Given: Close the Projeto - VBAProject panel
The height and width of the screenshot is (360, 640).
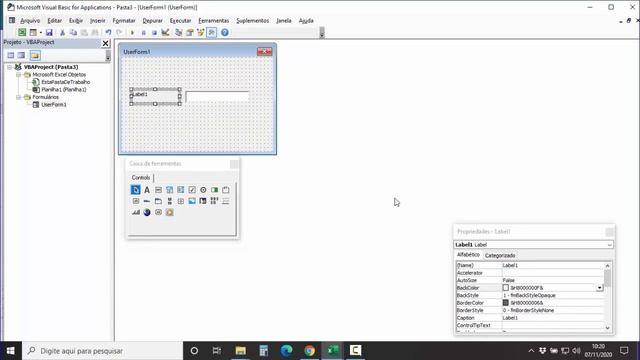Looking at the screenshot, I should pyautogui.click(x=105, y=43).
